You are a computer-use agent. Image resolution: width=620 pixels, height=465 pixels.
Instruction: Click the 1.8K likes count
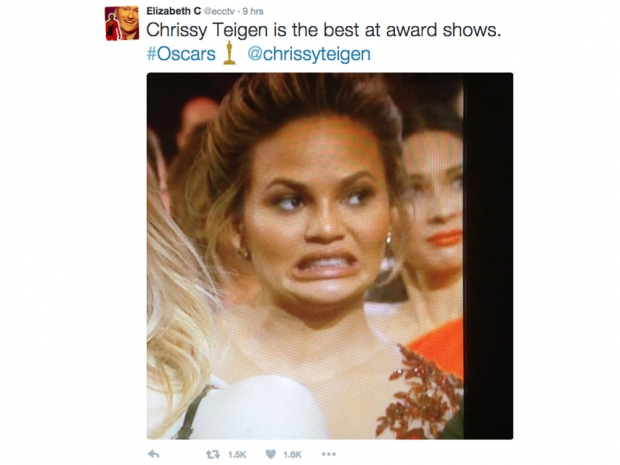click(292, 455)
